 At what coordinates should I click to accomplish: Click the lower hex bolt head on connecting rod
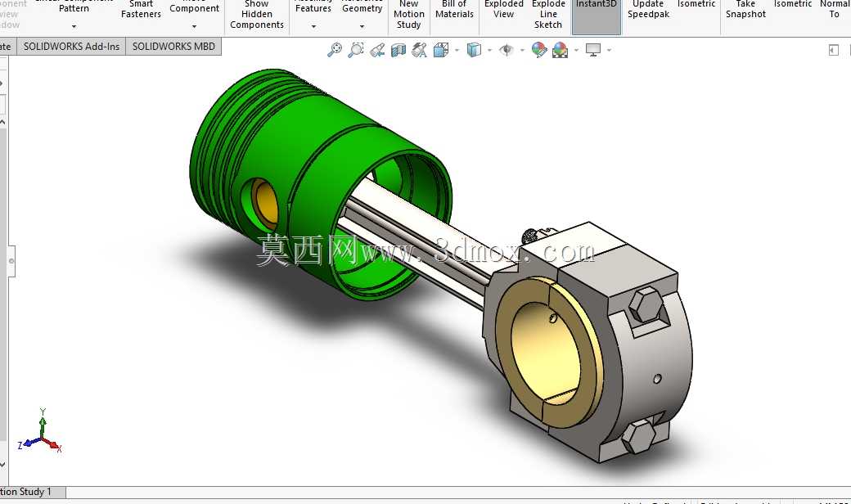click(x=638, y=436)
